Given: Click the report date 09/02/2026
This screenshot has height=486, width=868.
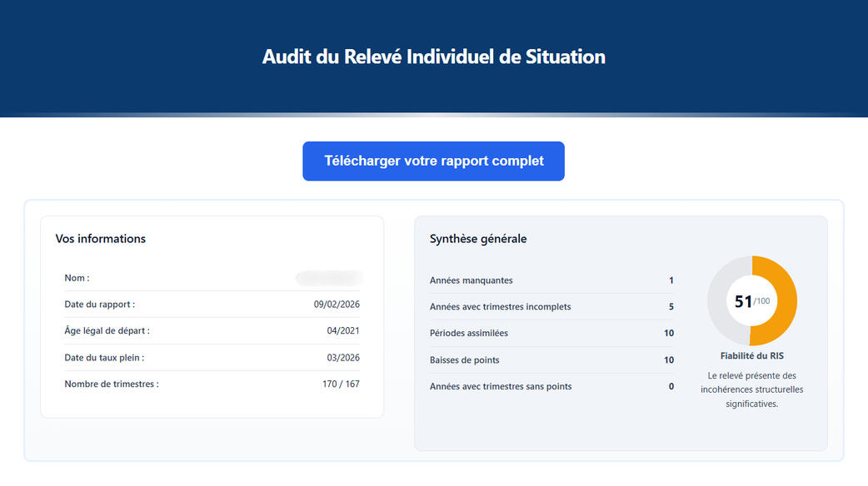Looking at the screenshot, I should click(x=337, y=305).
